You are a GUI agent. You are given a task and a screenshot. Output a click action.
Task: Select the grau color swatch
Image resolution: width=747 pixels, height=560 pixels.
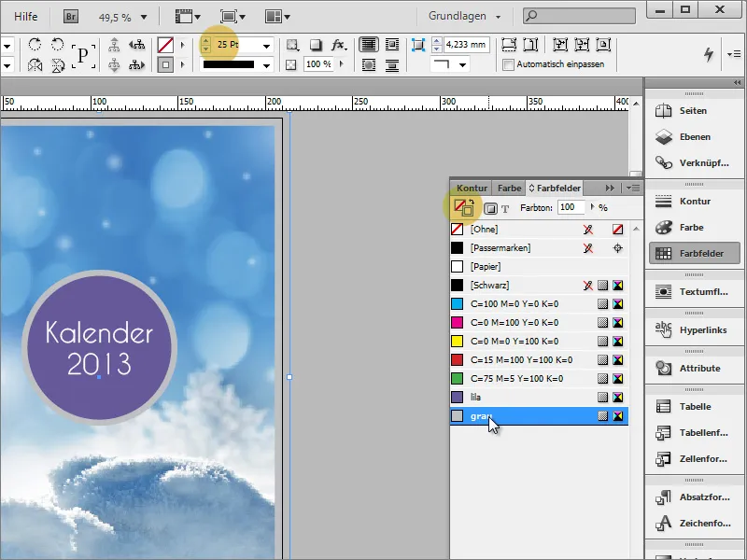click(540, 415)
